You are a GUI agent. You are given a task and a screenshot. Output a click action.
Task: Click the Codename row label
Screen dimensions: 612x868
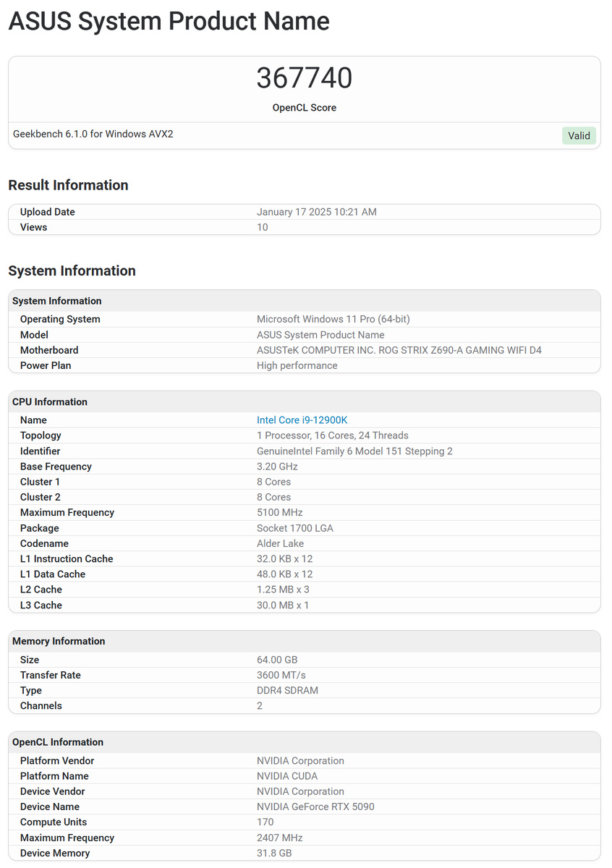pyautogui.click(x=44, y=543)
